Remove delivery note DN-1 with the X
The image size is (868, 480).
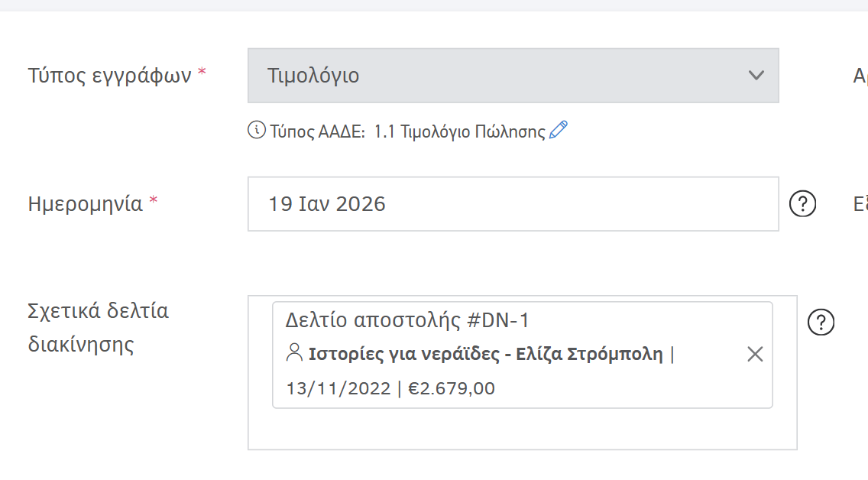(755, 353)
